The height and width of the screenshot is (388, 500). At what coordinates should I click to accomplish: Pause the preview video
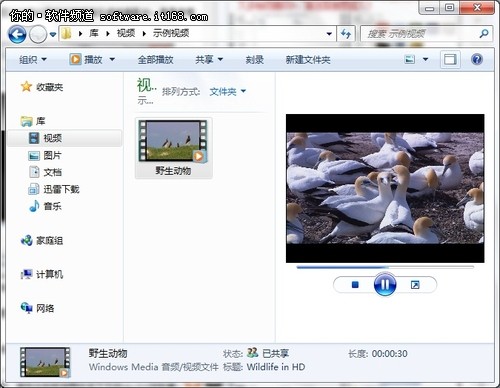click(385, 284)
